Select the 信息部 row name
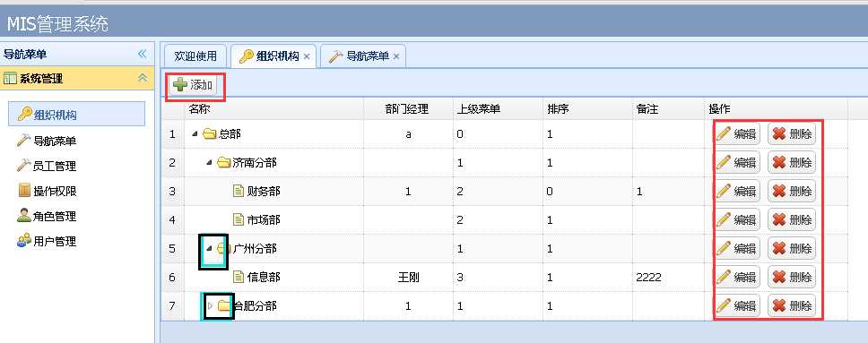 [x=264, y=277]
